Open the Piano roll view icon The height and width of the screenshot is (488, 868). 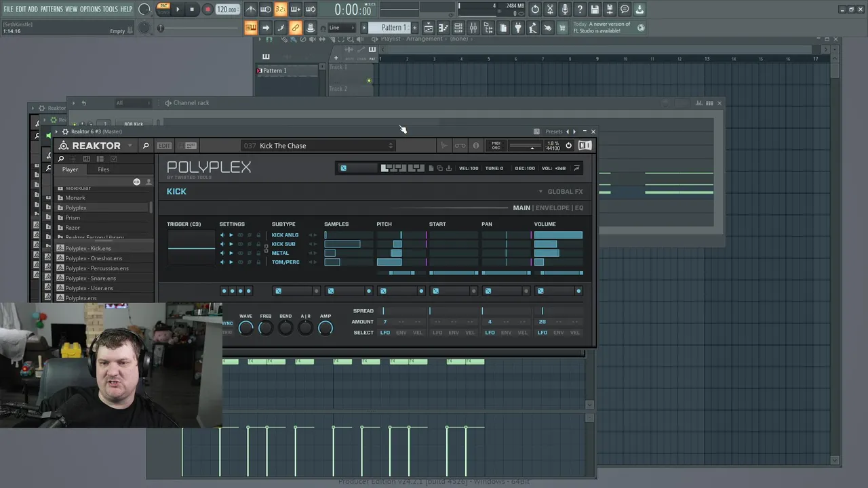point(443,28)
